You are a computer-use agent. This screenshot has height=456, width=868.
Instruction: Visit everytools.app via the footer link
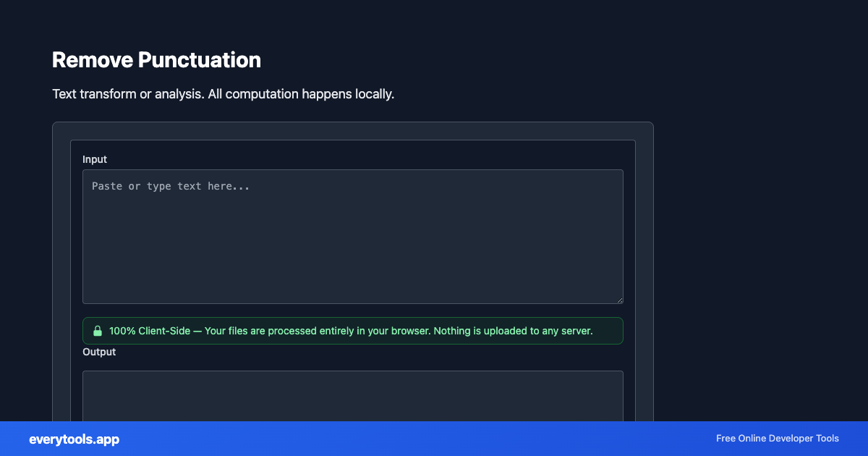(74, 439)
